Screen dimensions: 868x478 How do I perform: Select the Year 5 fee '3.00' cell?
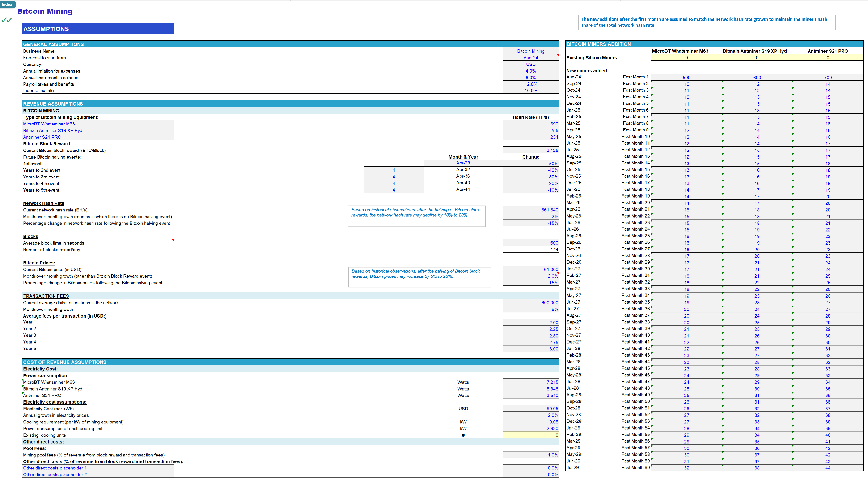[x=530, y=349]
